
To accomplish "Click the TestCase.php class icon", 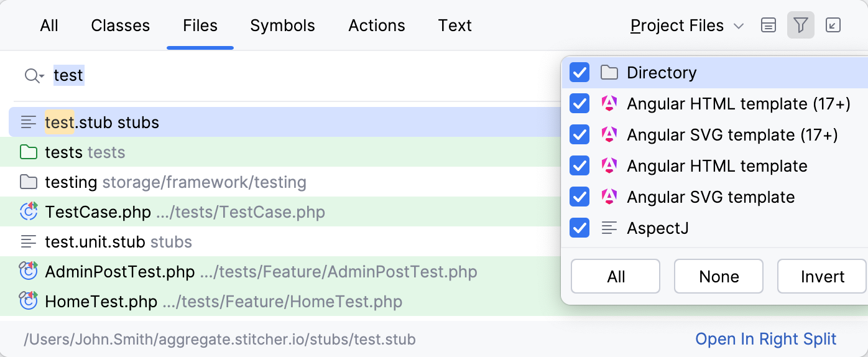I will [29, 211].
